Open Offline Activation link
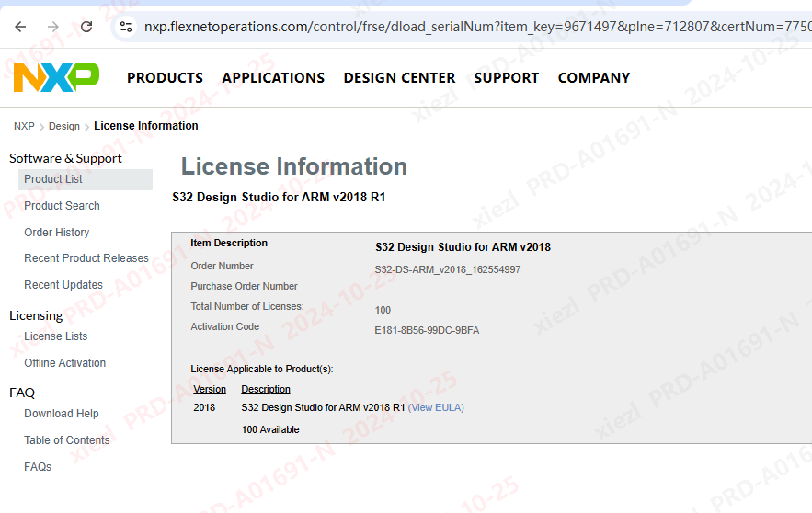 [x=65, y=363]
